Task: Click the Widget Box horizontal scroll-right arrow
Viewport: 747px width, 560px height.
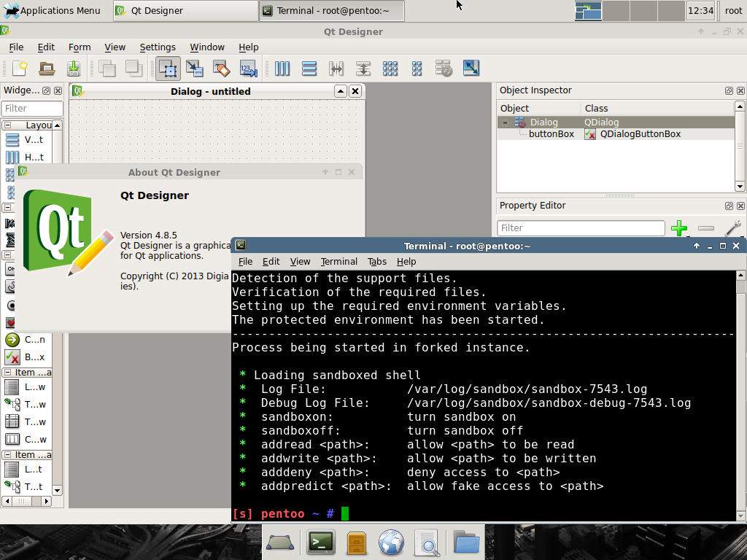Action: [x=46, y=501]
